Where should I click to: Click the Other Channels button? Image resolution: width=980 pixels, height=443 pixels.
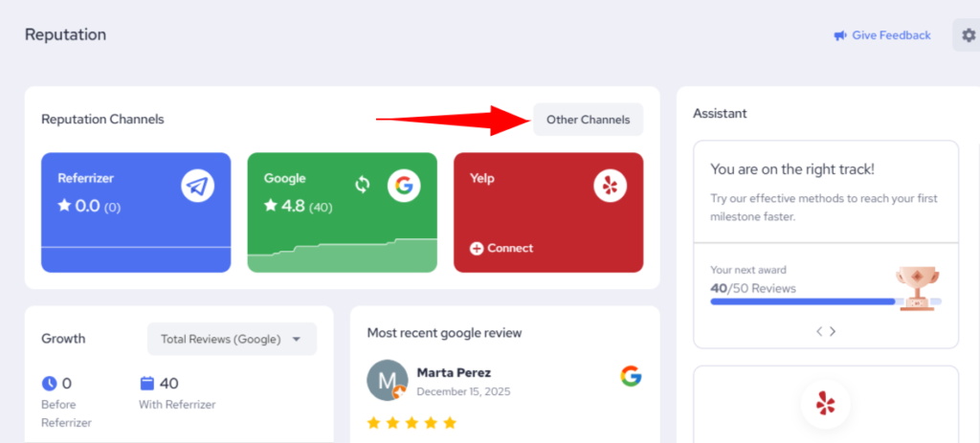(588, 120)
